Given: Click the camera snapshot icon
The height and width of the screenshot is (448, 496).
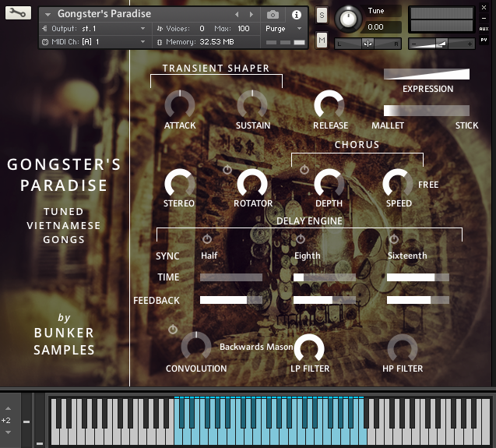Looking at the screenshot, I should (x=273, y=15).
